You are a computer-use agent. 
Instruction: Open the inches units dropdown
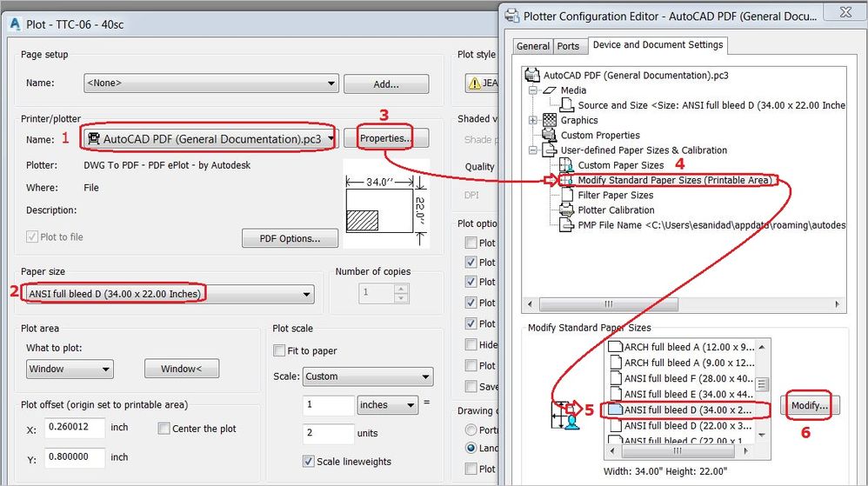tap(388, 404)
